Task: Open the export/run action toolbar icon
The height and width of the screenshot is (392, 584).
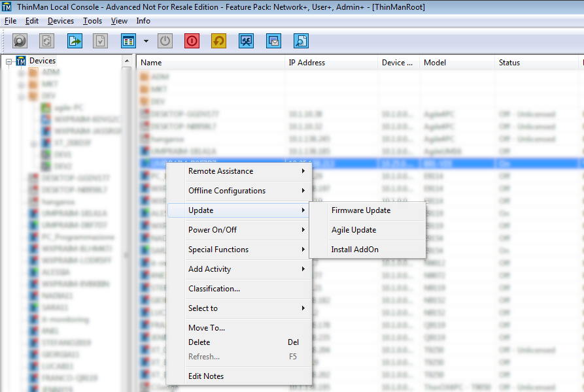Action: [x=75, y=41]
